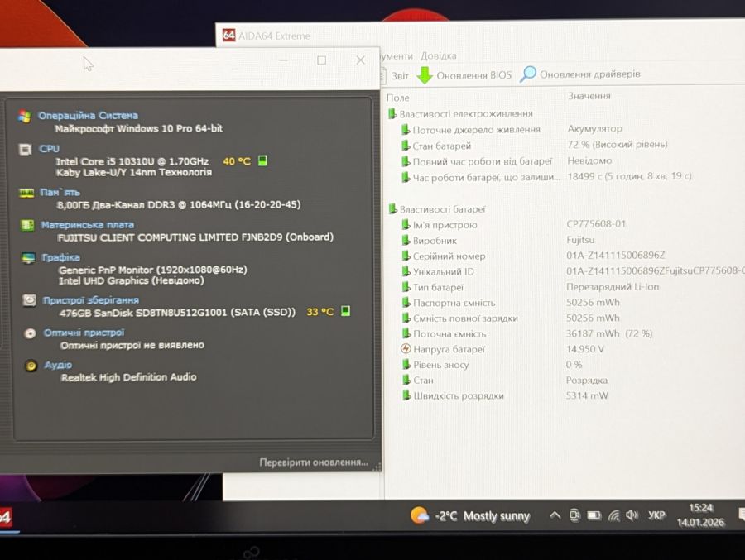This screenshot has width=745, height=560.
Task: Click the Звіт toolbar button
Action: click(x=394, y=75)
